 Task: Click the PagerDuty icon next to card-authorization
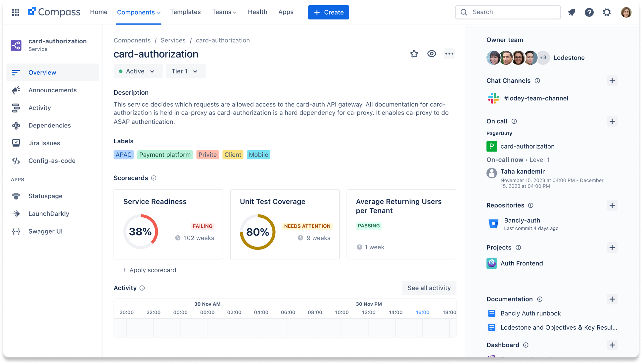[x=492, y=146]
